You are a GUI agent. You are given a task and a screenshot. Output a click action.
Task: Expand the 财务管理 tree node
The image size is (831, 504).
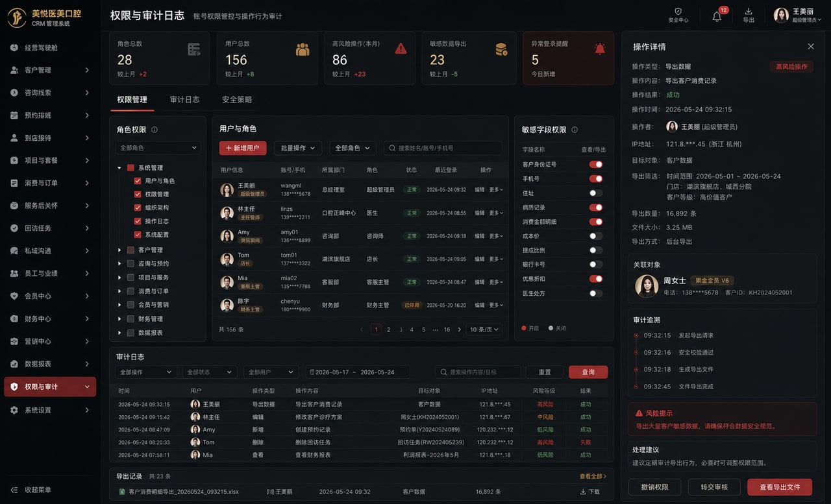point(119,318)
